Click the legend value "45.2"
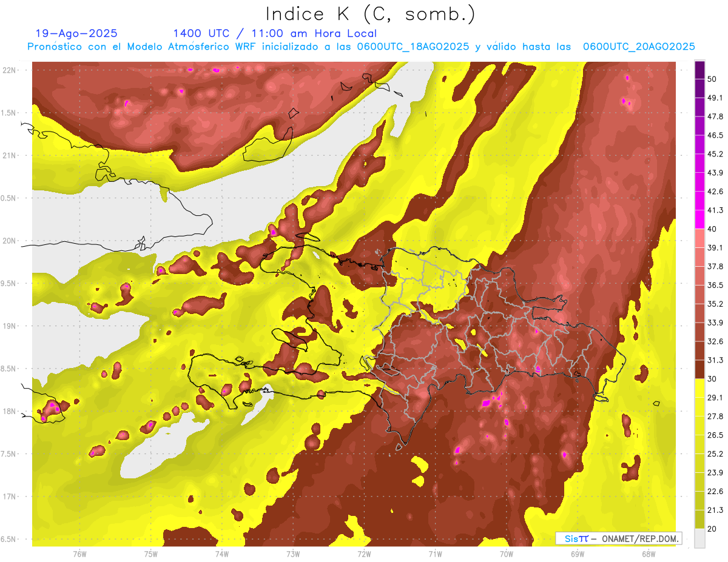 pos(715,154)
